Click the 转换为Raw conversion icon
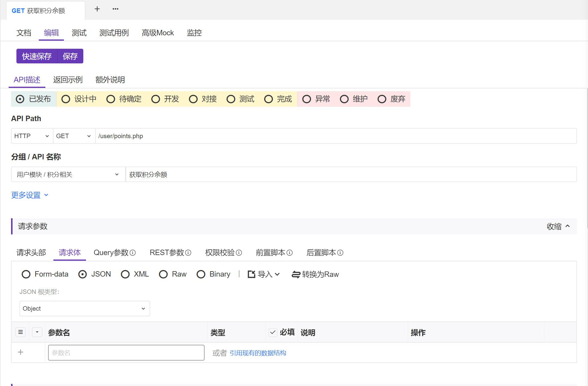Image resolution: width=588 pixels, height=386 pixels. point(296,274)
